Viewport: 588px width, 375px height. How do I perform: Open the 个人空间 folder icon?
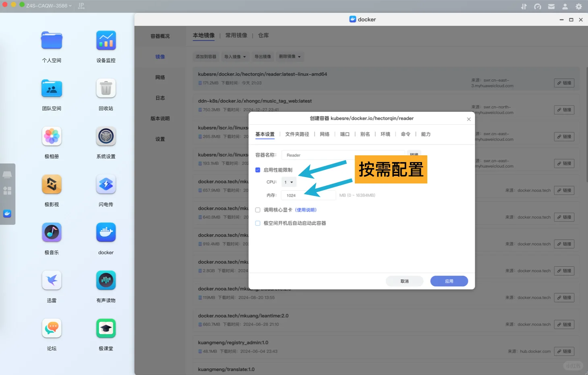(x=52, y=41)
